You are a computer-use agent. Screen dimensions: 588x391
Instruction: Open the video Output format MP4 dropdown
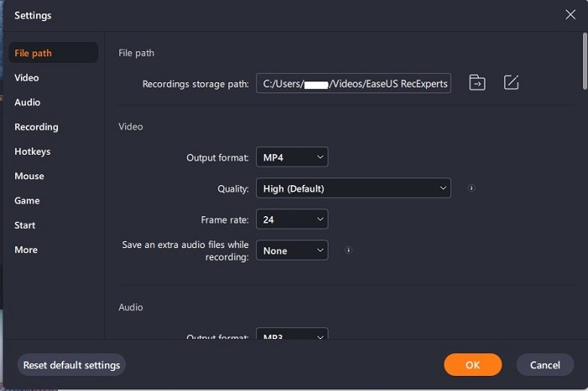pos(292,157)
